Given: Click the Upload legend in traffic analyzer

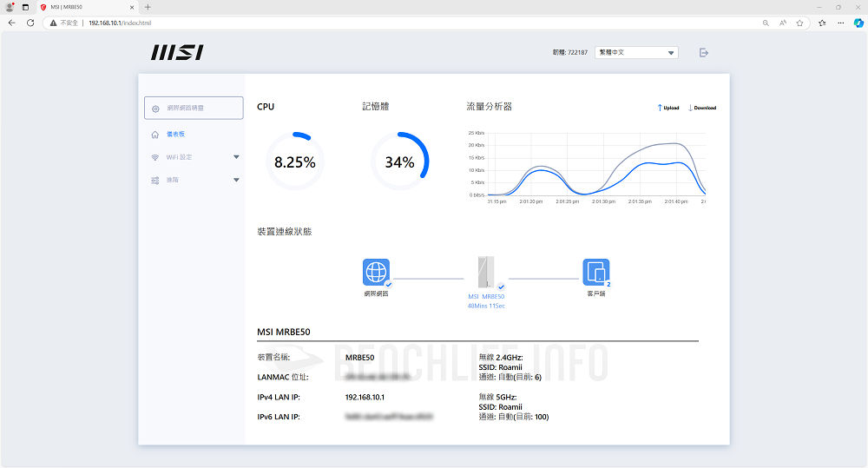Looking at the screenshot, I should coord(668,108).
